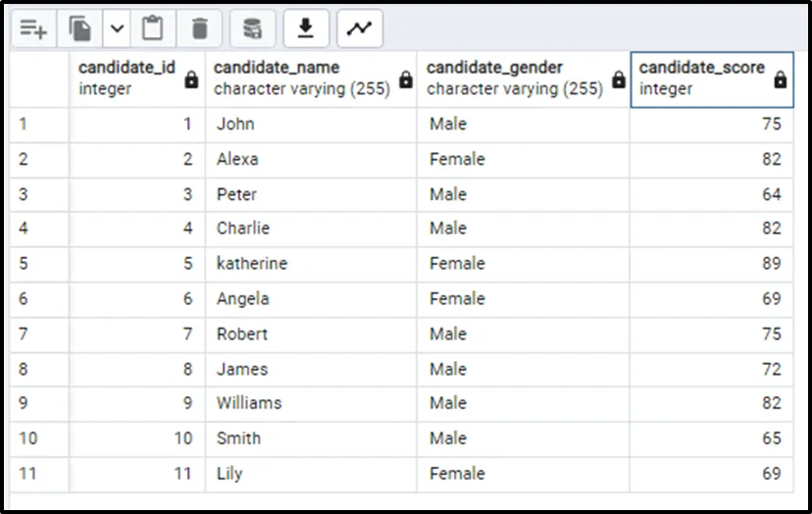The height and width of the screenshot is (514, 812).
Task: Open the copy options dropdown arrow
Action: (117, 29)
